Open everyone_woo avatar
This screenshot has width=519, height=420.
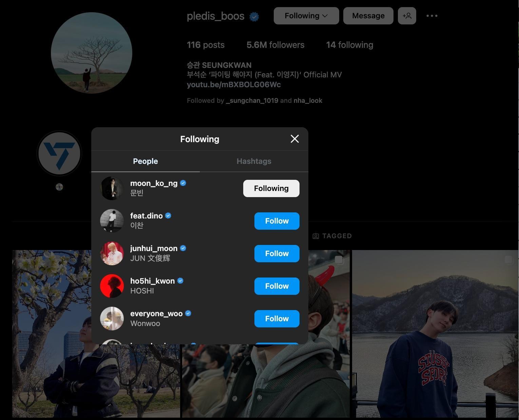pos(112,319)
